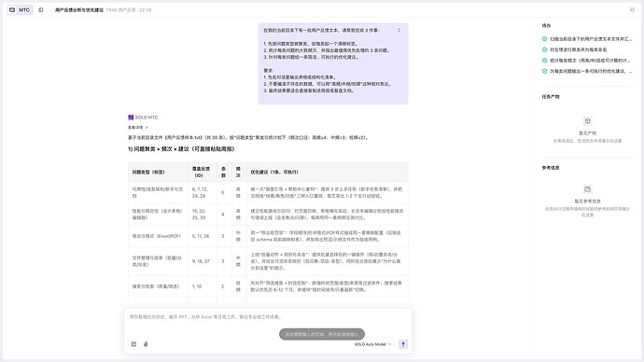Click the SOLO MTC avatar icon

pos(131,117)
